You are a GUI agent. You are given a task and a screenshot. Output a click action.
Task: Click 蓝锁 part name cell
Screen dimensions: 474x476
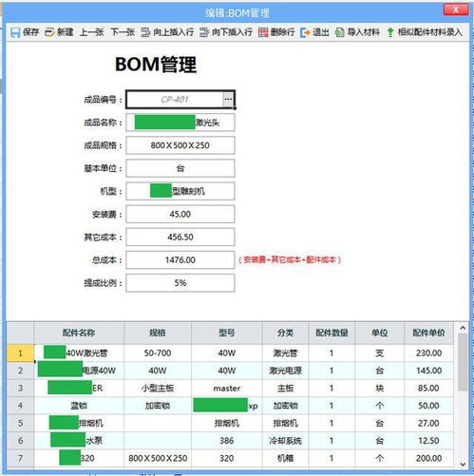pos(79,406)
